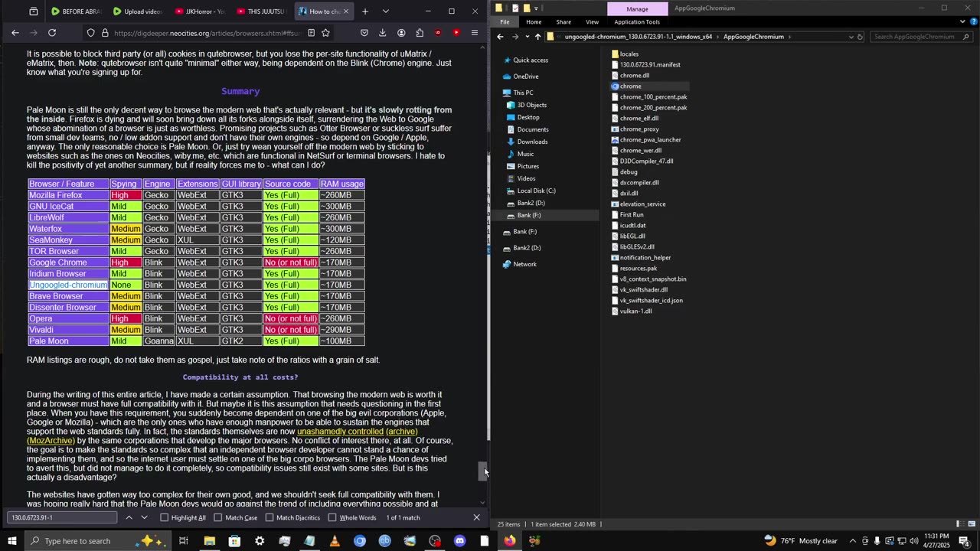Screen dimensions: 980x551
Task: Bookmark this page with the star icon
Action: [x=325, y=33]
